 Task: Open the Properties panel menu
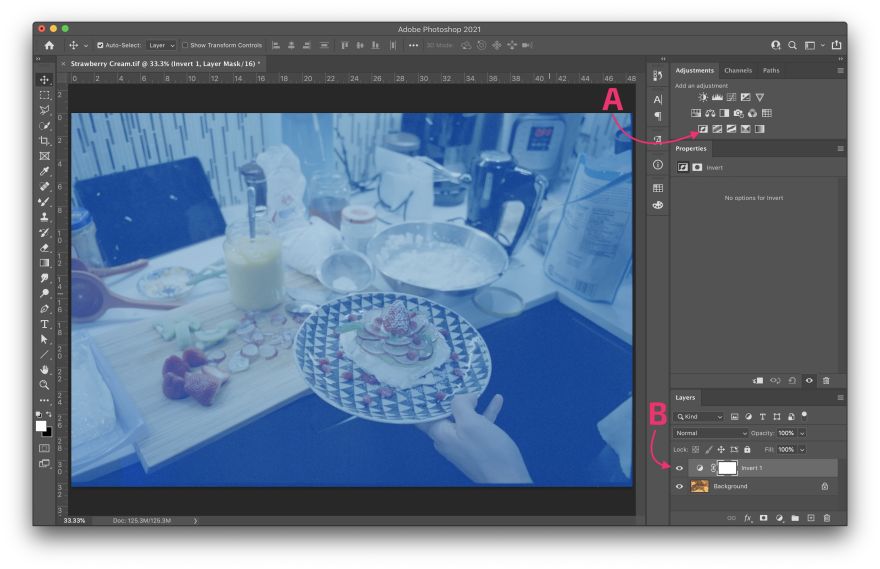point(840,149)
